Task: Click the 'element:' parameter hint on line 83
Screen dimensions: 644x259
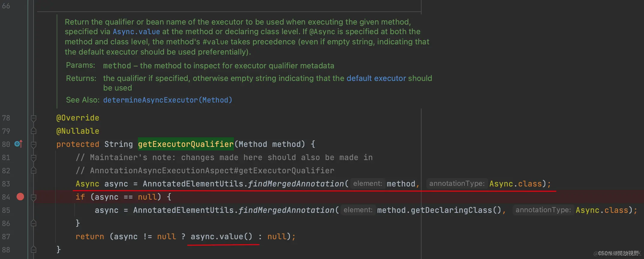Action: click(x=368, y=183)
